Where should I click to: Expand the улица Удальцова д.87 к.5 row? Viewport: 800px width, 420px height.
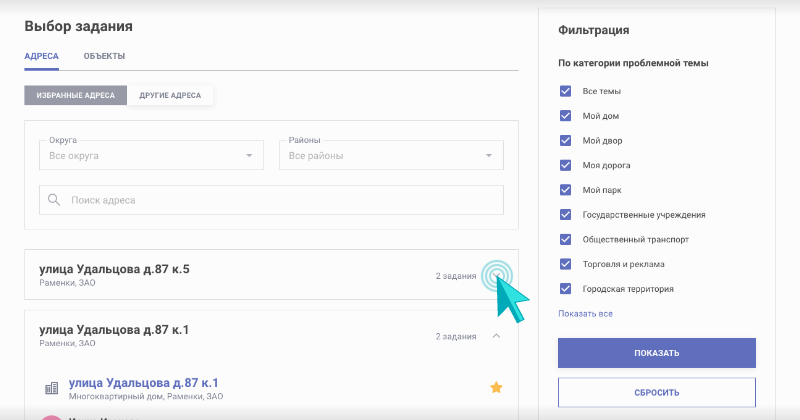[497, 275]
